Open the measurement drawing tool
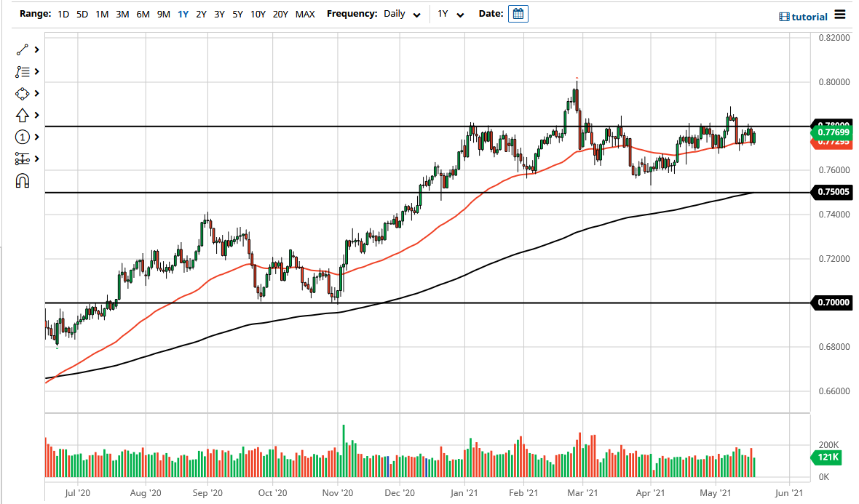Viewport: 859px width, 504px height. click(x=22, y=159)
